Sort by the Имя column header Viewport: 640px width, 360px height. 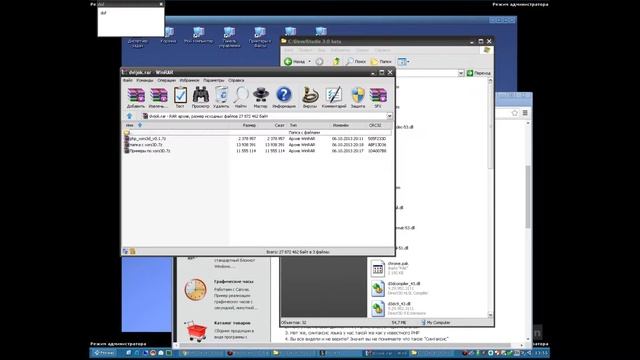176,125
